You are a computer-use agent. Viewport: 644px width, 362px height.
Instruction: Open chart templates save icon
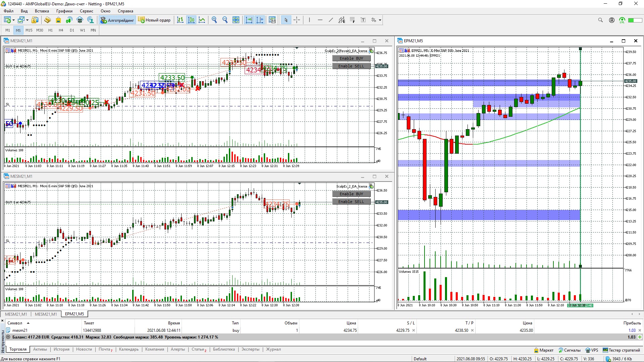tap(272, 20)
